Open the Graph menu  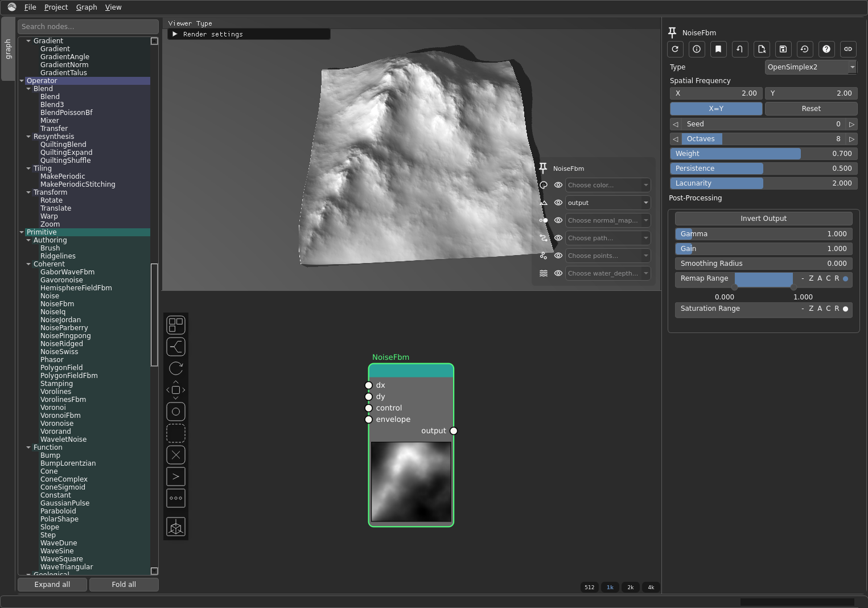(x=87, y=7)
